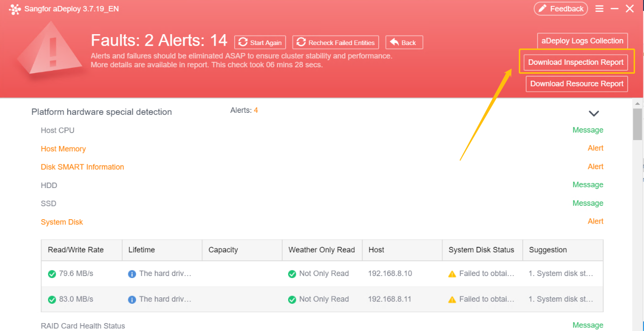The height and width of the screenshot is (331, 644).
Task: Click the Host column header
Action: [403, 250]
